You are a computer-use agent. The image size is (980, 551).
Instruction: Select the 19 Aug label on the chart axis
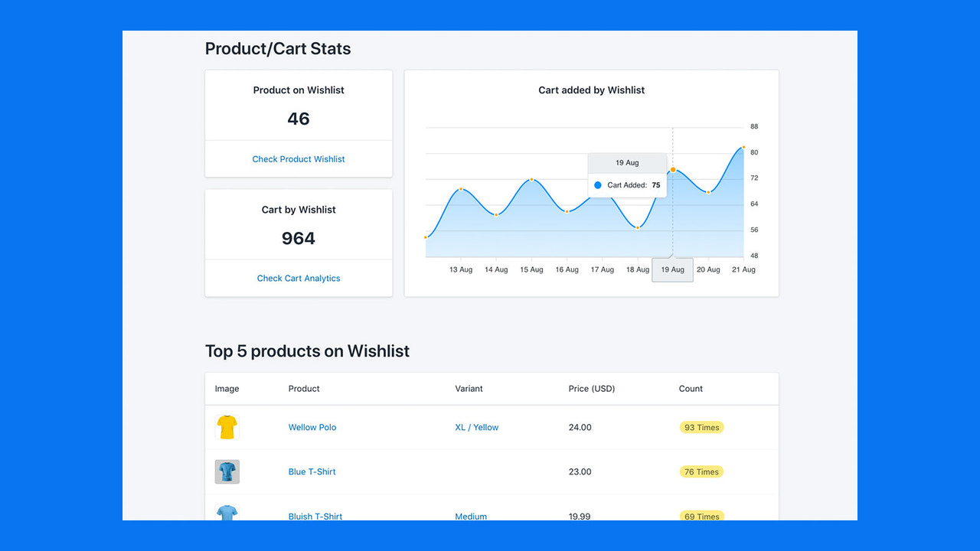tap(672, 269)
